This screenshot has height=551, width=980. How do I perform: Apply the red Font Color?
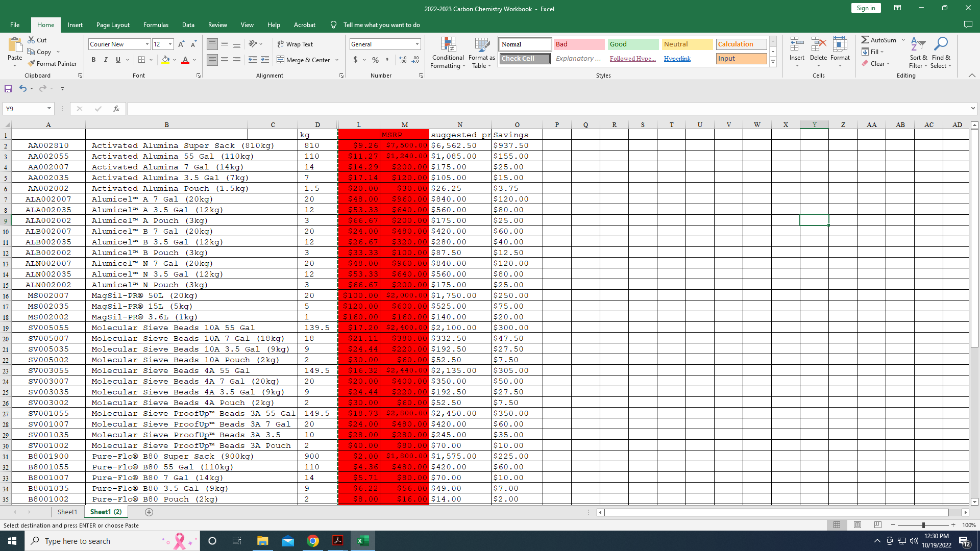185,60
